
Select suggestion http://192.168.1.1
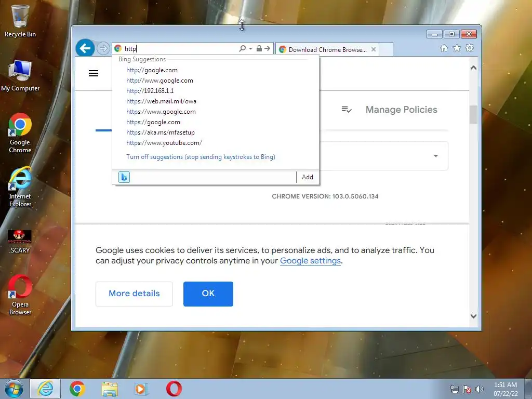[150, 91]
